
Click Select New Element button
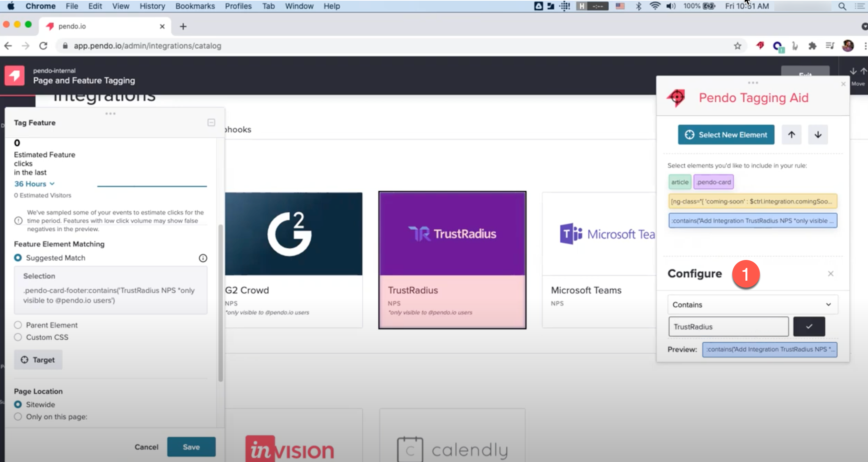coord(726,135)
